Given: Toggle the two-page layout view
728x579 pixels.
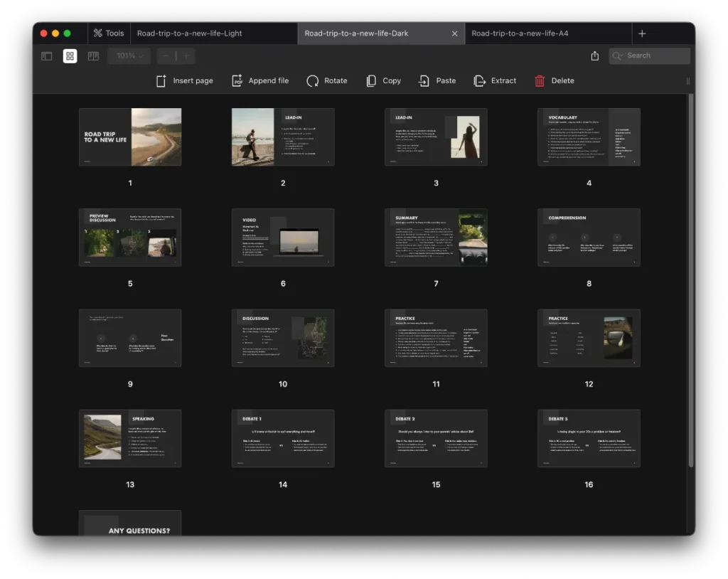Looking at the screenshot, I should (x=93, y=56).
